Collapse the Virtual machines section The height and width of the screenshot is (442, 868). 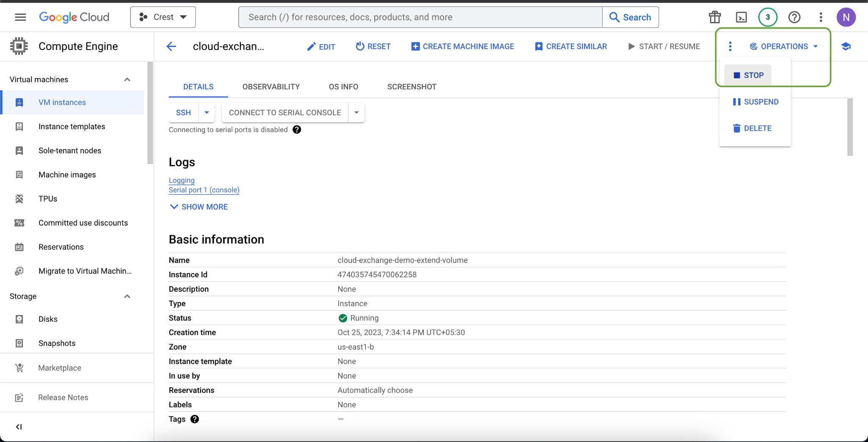[127, 80]
